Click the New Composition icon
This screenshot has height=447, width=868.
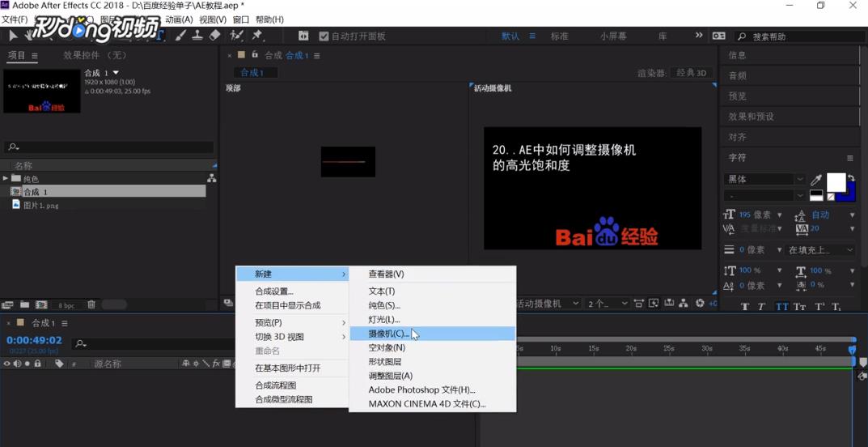[x=41, y=304]
